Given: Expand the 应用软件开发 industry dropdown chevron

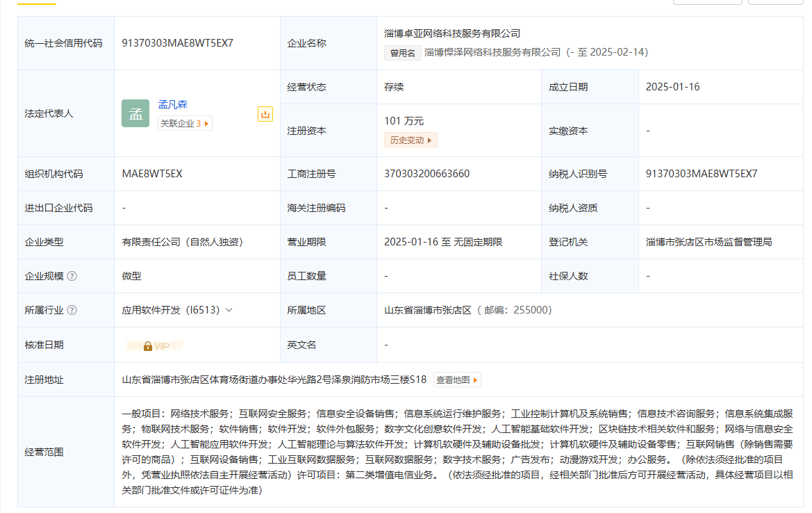Looking at the screenshot, I should (x=229, y=311).
